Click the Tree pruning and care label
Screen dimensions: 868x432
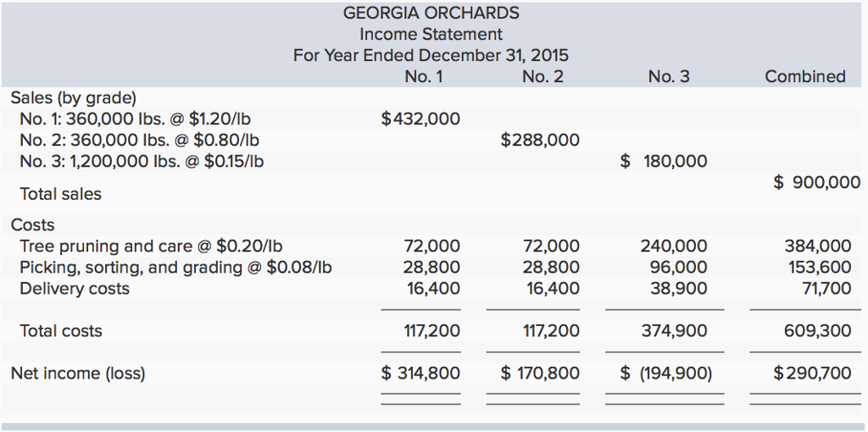(151, 246)
